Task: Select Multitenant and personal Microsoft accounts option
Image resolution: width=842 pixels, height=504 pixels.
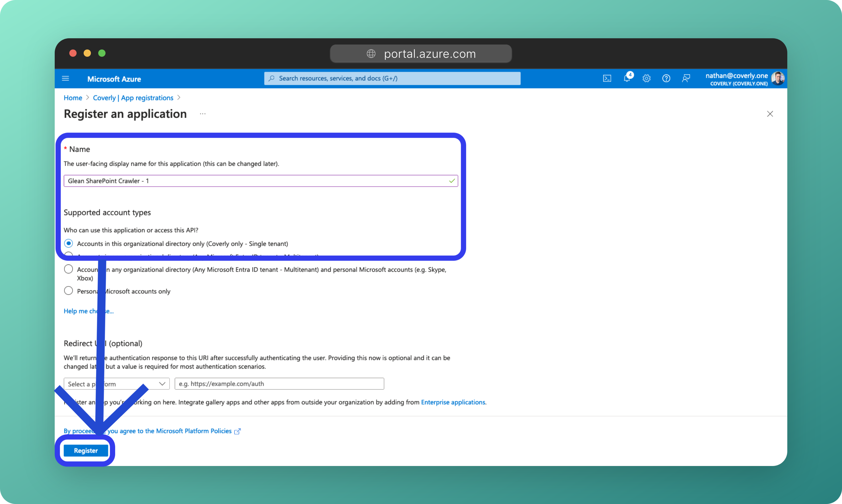Action: point(69,269)
